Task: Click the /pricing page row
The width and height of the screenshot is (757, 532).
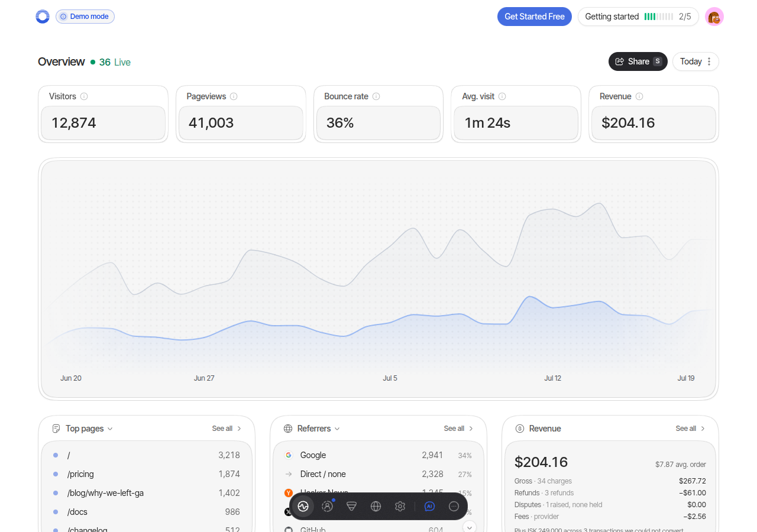Action: 147,474
